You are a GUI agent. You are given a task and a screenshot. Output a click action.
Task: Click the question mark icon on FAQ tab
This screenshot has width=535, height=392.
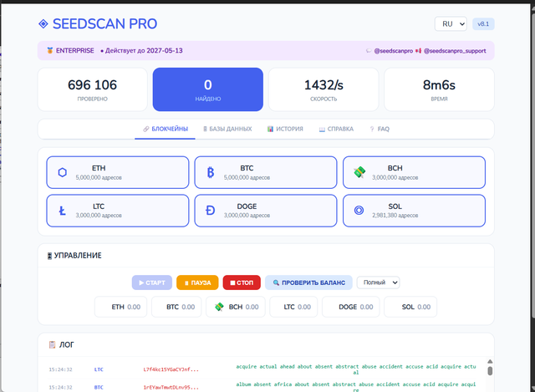pyautogui.click(x=372, y=129)
